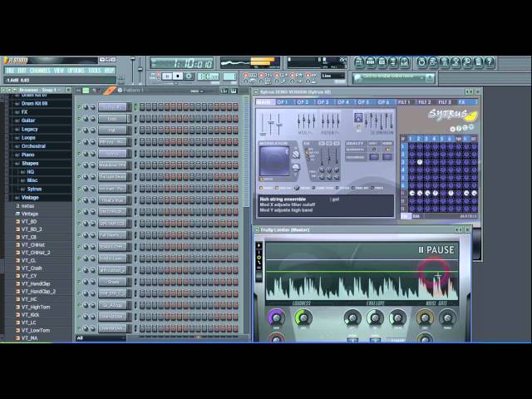Switch to the FILT 1 tab in Sytrus
The height and width of the screenshot is (399, 532).
click(404, 102)
